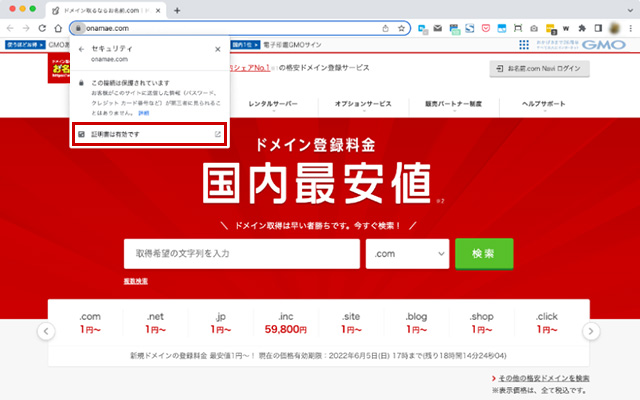Open the mail envelope extension
640x400 pixels.
(x=438, y=28)
